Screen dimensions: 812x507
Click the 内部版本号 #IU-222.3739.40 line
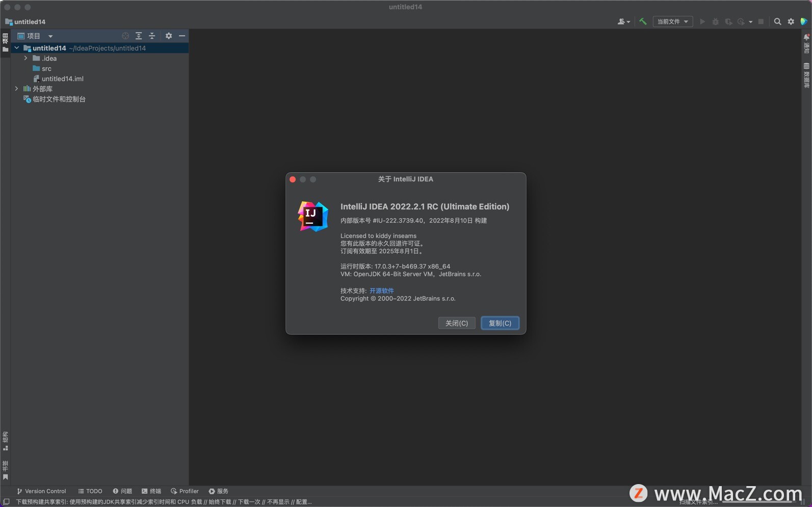pyautogui.click(x=413, y=221)
